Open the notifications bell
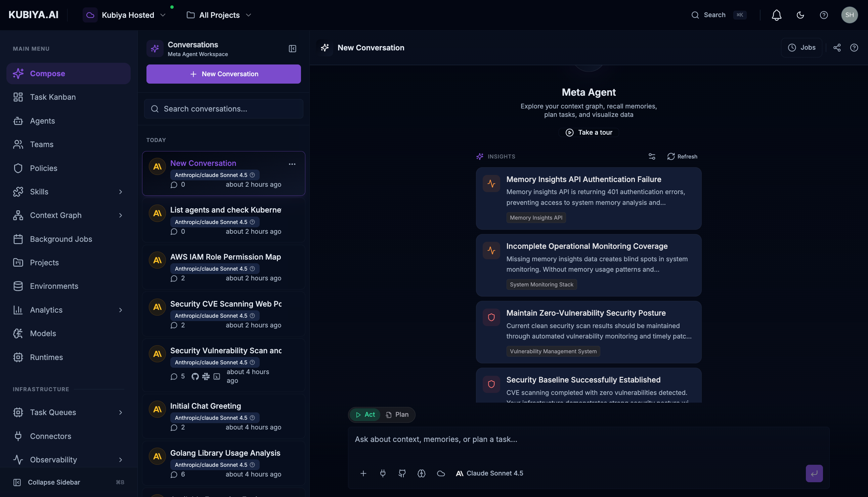The height and width of the screenshot is (497, 868). pos(776,15)
